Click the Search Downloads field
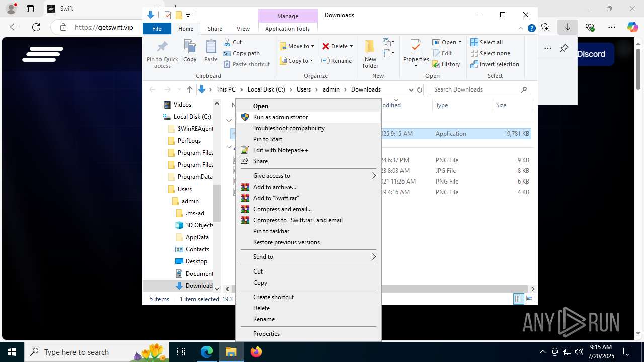 [x=480, y=89]
